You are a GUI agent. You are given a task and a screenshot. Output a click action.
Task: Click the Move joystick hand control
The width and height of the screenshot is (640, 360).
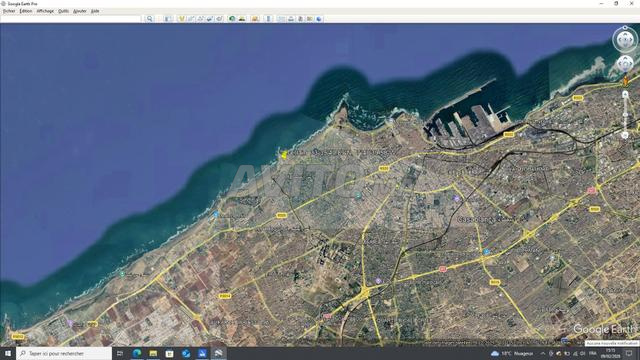point(625,64)
